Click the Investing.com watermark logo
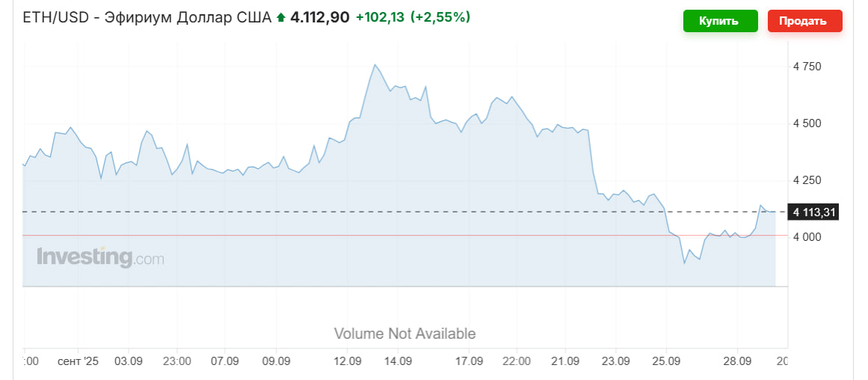868x380 pixels. point(100,258)
